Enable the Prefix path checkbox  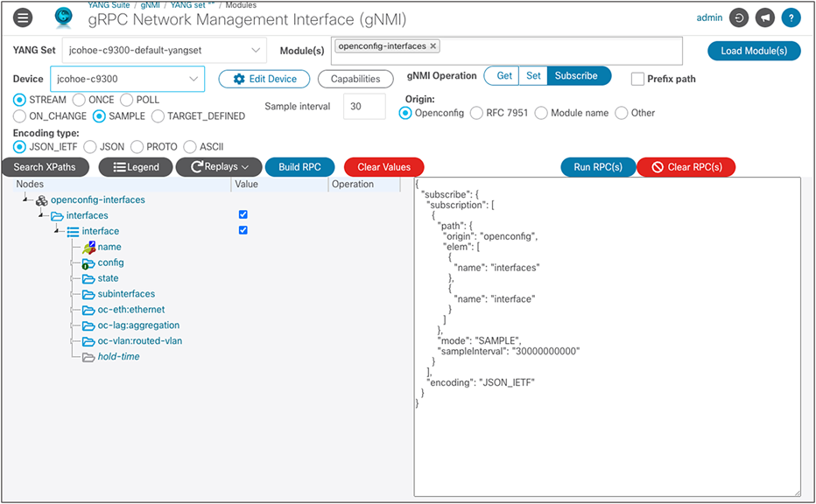(637, 79)
